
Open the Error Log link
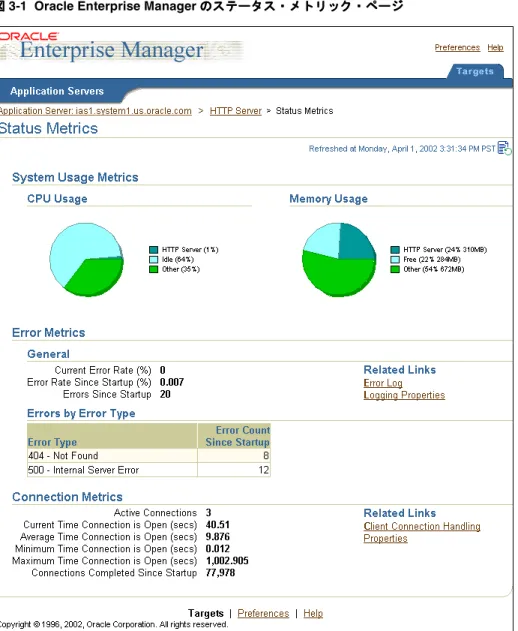tap(383, 383)
